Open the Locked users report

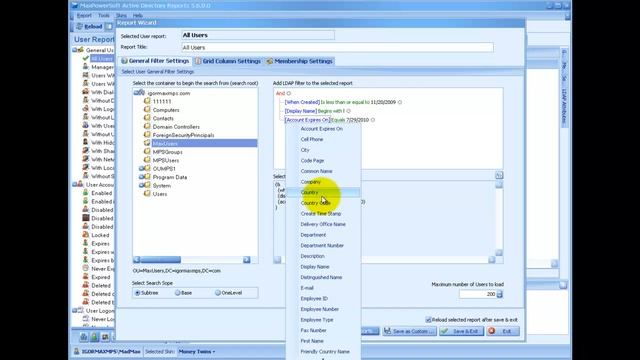(x=100, y=235)
